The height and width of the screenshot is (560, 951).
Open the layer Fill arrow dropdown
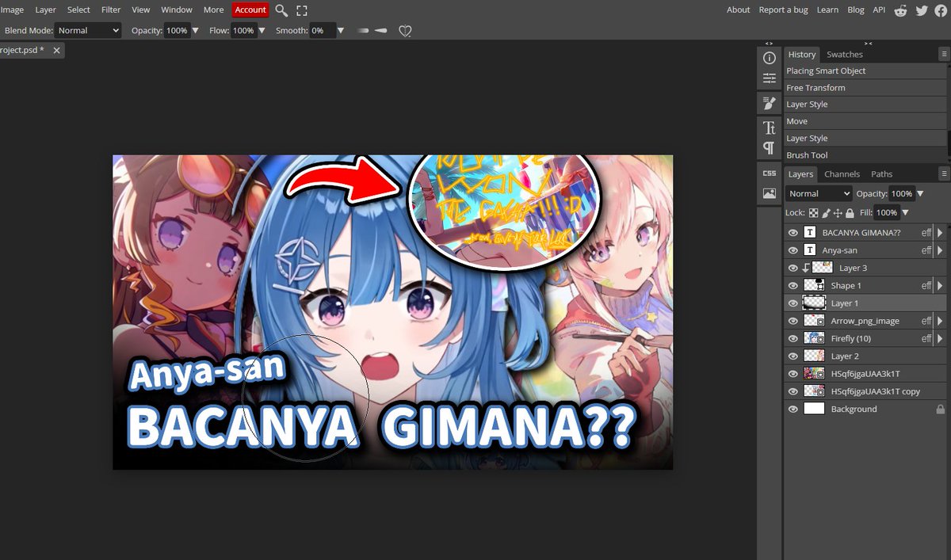click(905, 213)
